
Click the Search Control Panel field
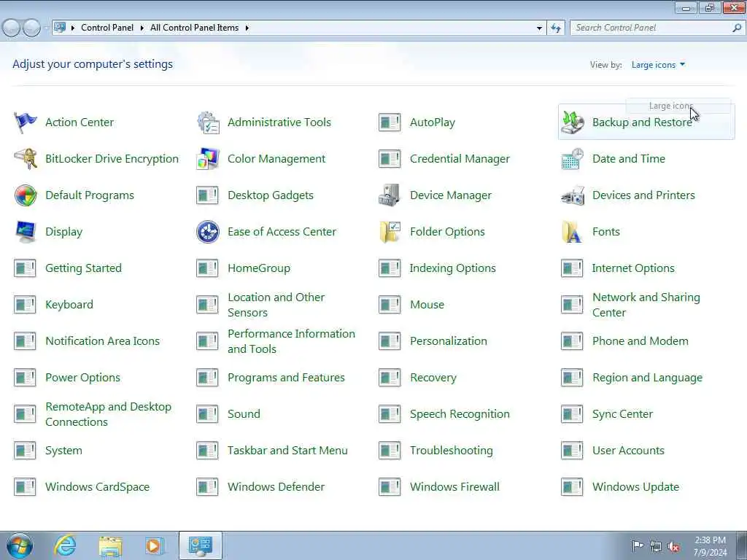point(651,28)
